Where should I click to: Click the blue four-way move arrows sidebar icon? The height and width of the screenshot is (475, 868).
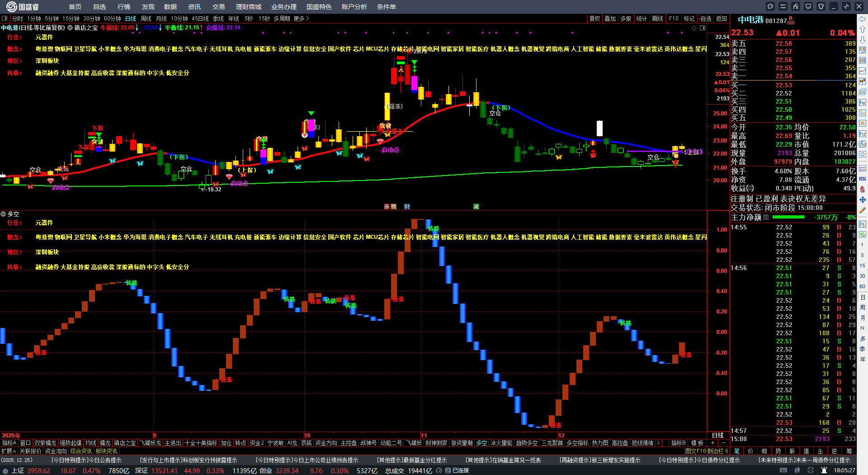(863, 199)
